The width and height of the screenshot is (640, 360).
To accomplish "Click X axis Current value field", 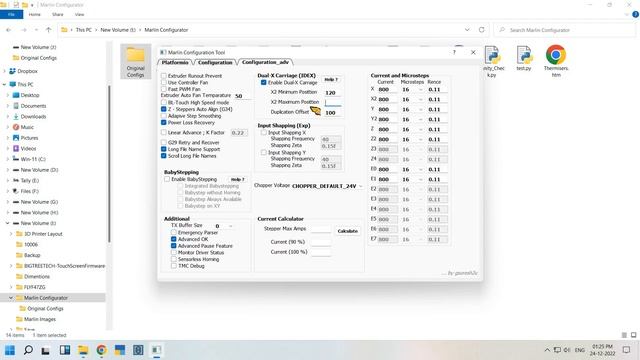I will point(387,89).
